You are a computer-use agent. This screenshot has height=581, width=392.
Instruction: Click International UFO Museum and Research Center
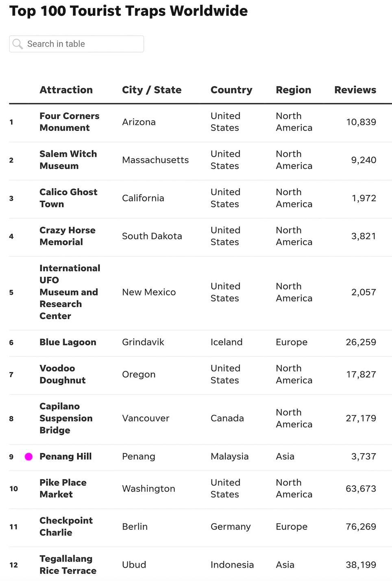[70, 292]
